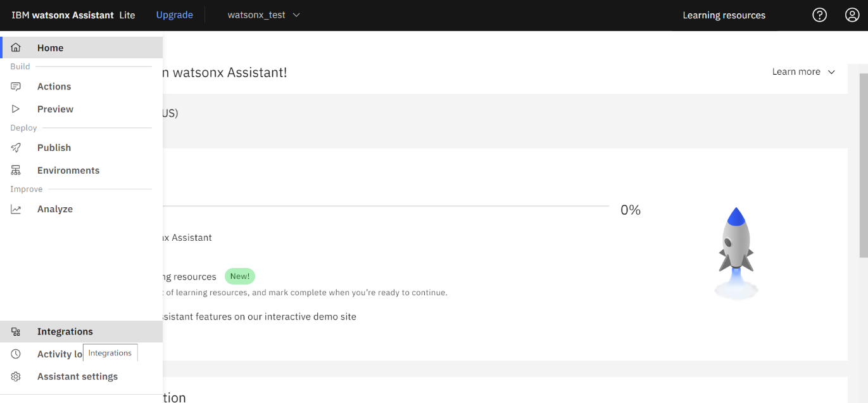The height and width of the screenshot is (403, 868).
Task: Click the 0% progress percentage text
Action: tap(631, 210)
